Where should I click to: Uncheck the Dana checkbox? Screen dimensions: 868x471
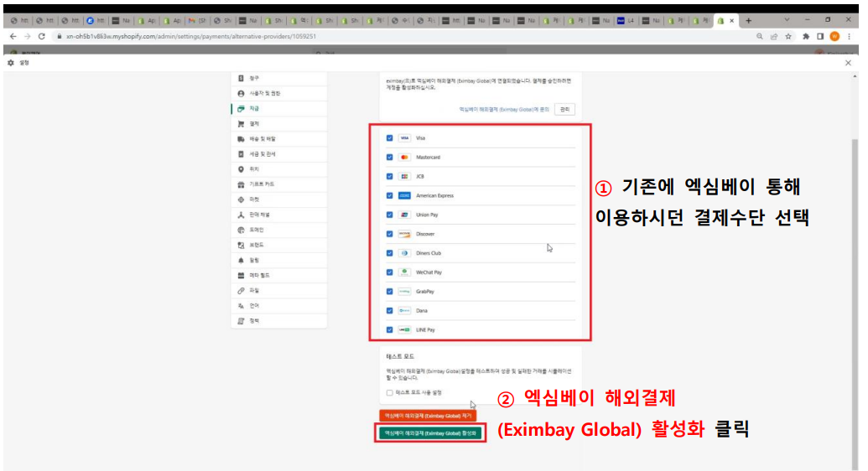click(390, 310)
